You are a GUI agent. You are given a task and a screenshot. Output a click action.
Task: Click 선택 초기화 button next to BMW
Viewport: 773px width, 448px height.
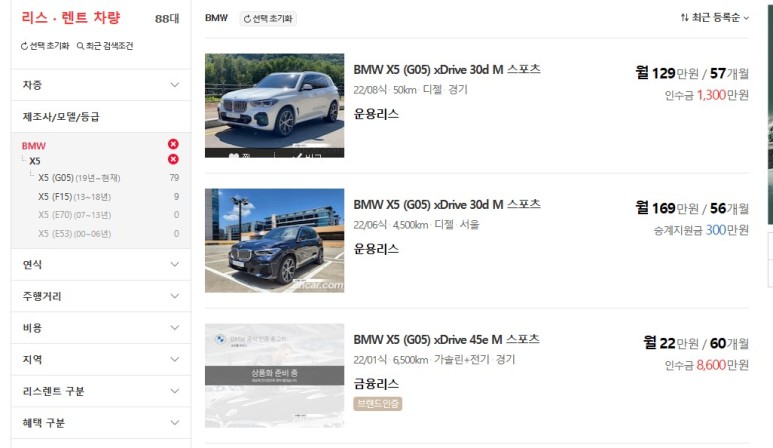[268, 19]
